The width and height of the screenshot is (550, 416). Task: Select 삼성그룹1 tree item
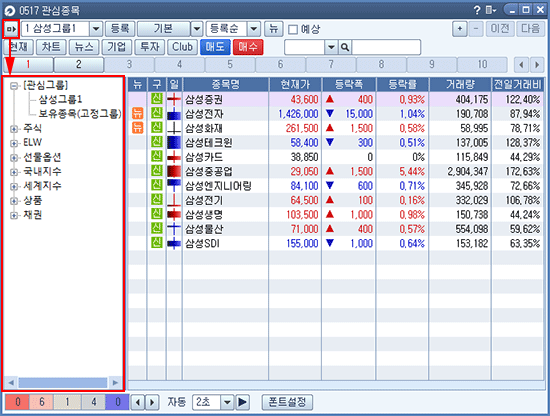click(60, 99)
